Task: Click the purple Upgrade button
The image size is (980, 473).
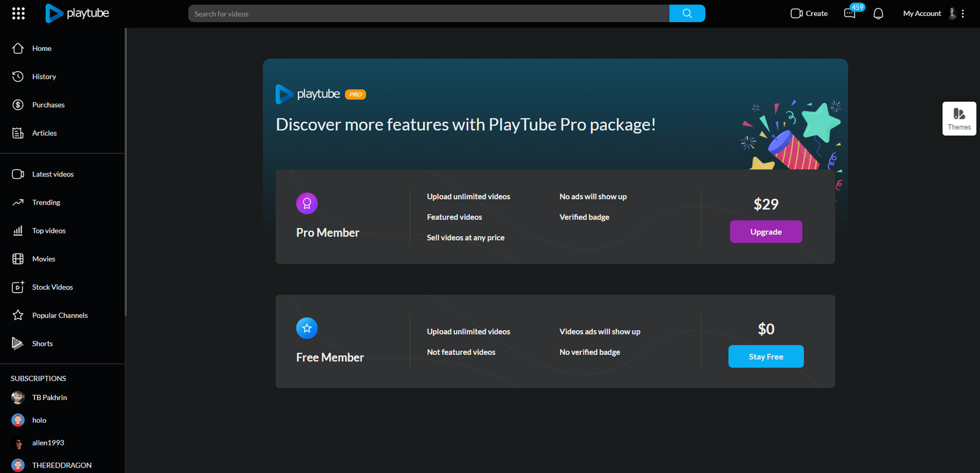Action: (766, 232)
